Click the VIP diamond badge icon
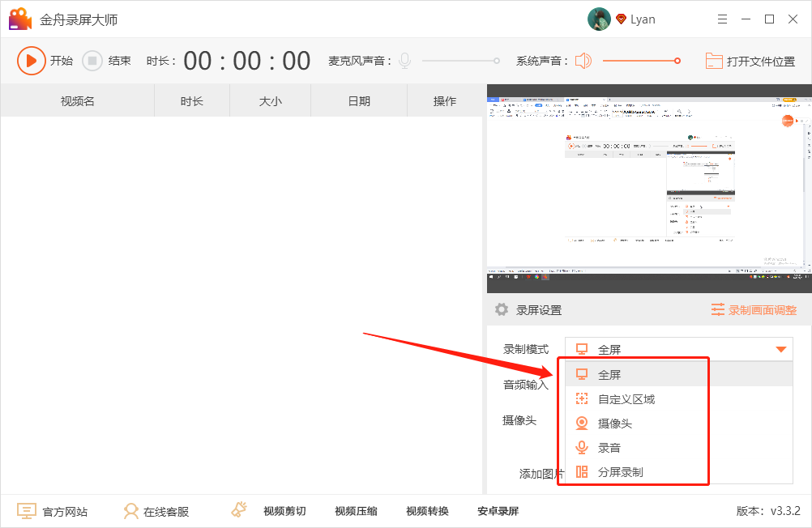Screen dimensions: 812x528 coord(621,19)
